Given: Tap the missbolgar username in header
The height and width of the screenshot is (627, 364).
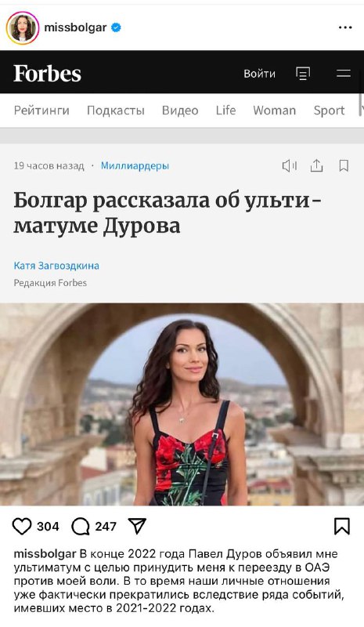Looking at the screenshot, I should [x=75, y=27].
